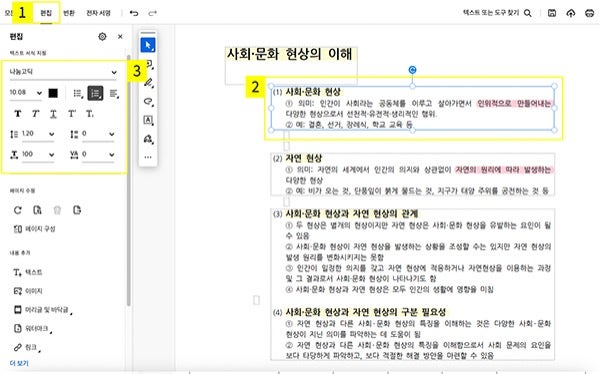Click the 내용 추가 section label
This screenshot has height=374, width=600.
point(20,253)
